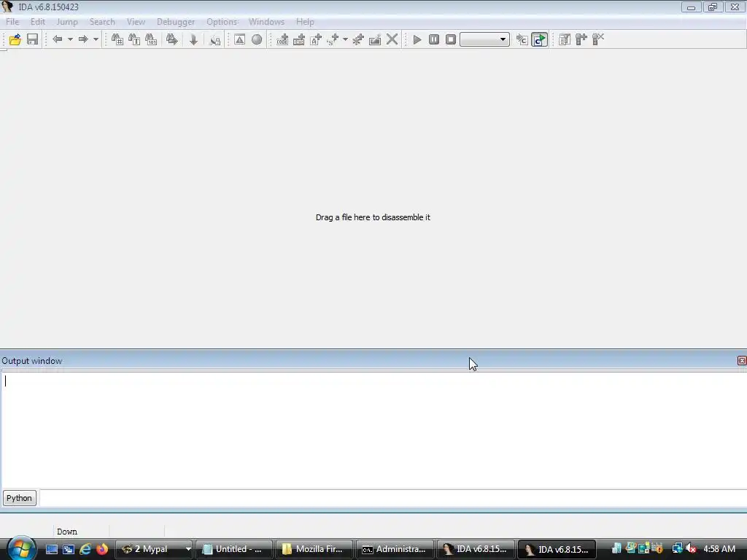Viewport: 747px width, 560px height.
Task: Launch Firefox from quick launch
Action: (x=102, y=549)
